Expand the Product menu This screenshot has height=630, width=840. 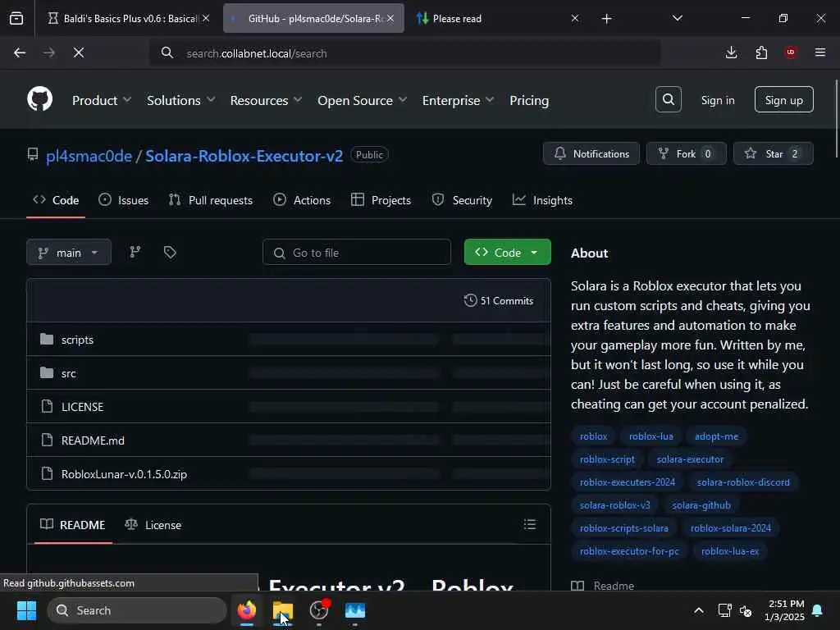(x=101, y=100)
